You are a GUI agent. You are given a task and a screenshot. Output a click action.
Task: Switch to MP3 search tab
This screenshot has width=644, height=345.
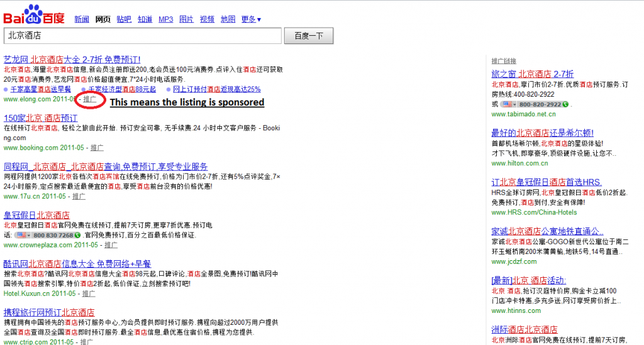click(166, 19)
